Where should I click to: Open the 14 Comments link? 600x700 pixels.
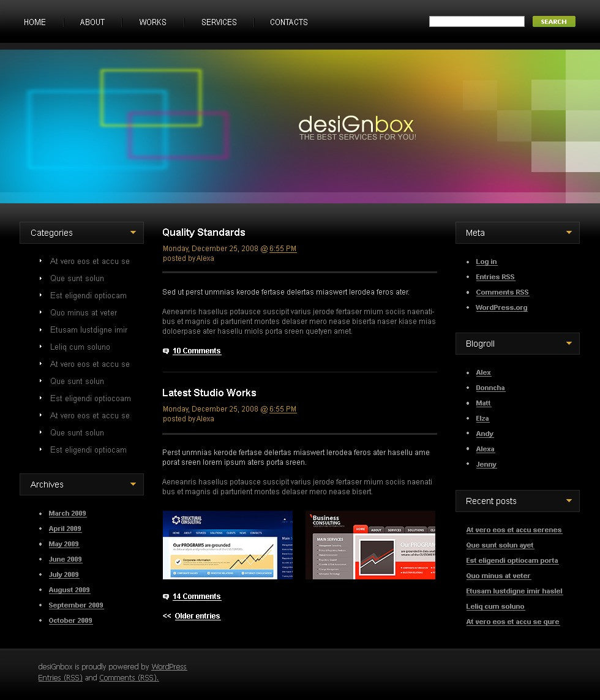(x=197, y=597)
